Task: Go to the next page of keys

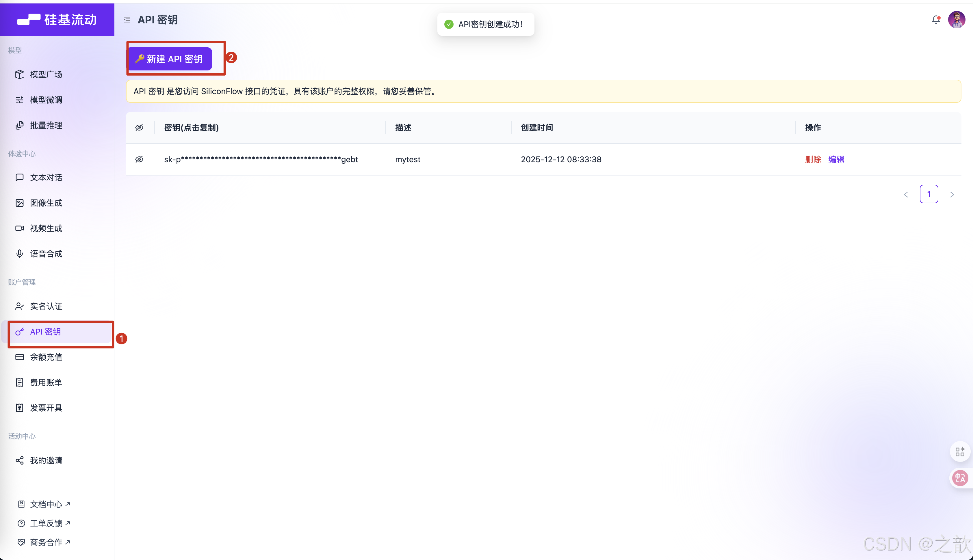Action: tap(952, 194)
